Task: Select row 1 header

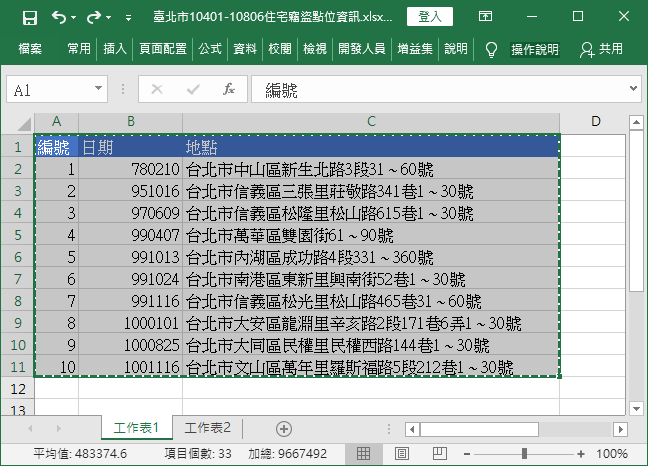Action: tap(17, 147)
